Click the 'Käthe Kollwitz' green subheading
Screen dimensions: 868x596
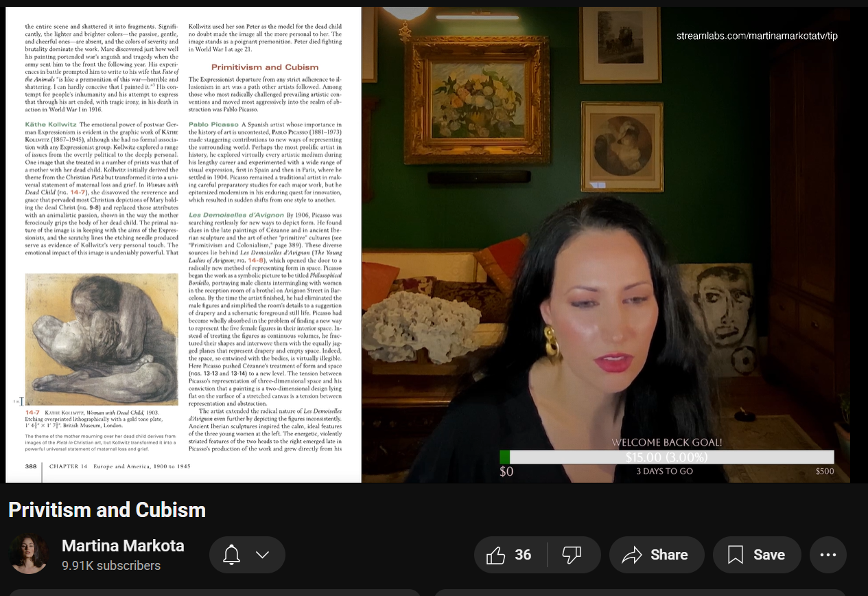(x=50, y=124)
